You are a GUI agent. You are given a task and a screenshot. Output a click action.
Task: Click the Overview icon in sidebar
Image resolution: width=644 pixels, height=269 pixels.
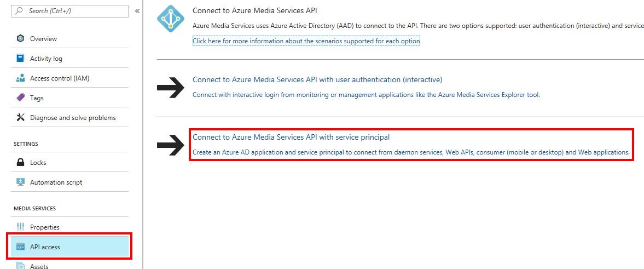(x=20, y=39)
